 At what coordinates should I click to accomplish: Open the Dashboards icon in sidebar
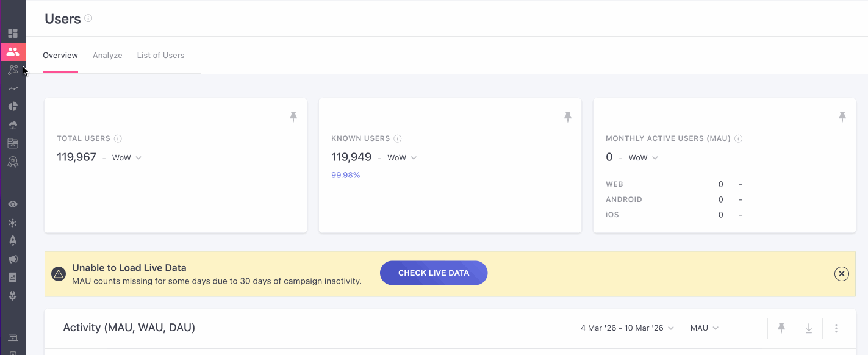[13, 33]
